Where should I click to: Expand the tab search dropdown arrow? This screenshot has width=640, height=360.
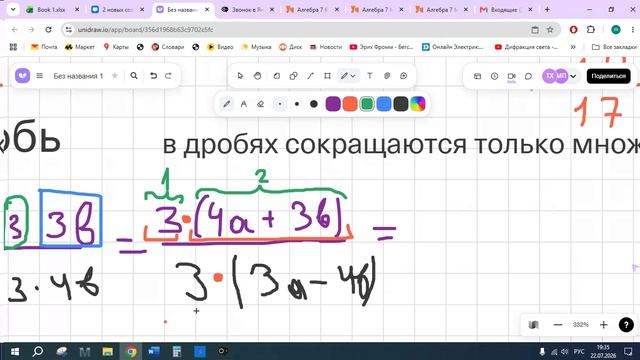pyautogui.click(x=13, y=9)
